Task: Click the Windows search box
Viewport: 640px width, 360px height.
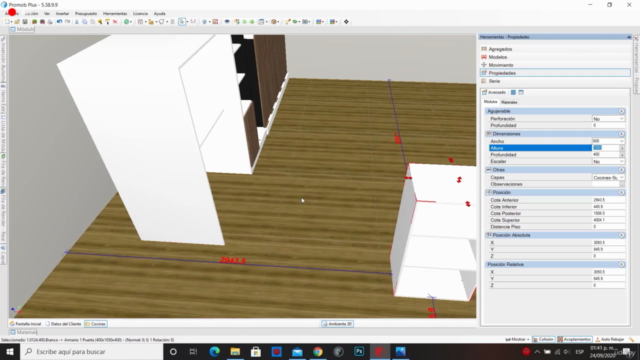Action: [92, 351]
